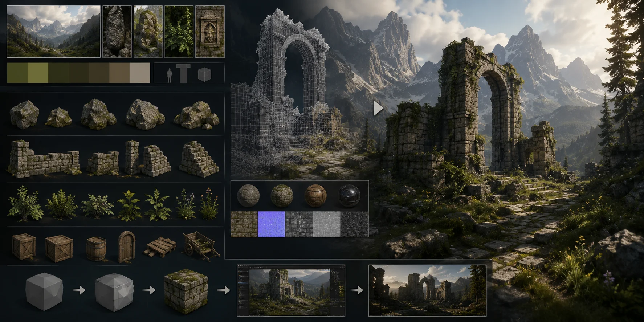Screen dimensions: 644x322
Task: Open the purple normal map texture
Action: [272, 224]
